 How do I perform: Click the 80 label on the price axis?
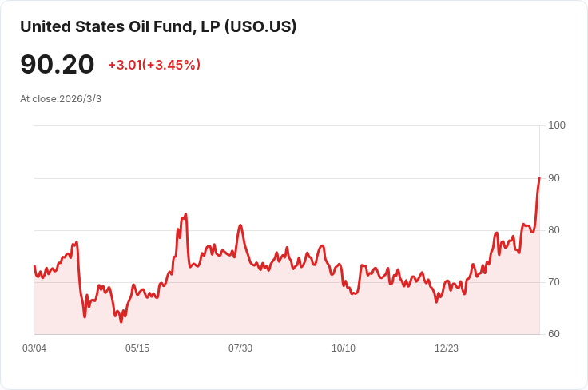click(x=554, y=230)
